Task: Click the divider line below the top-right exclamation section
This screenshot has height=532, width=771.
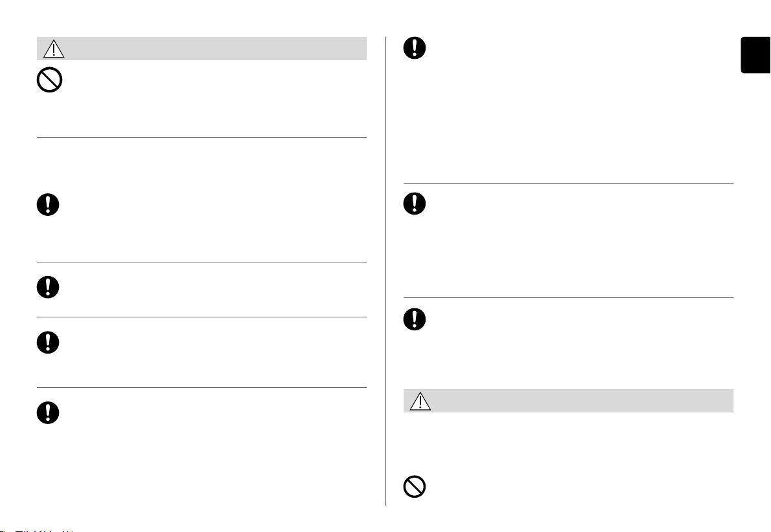Action: 569,183
